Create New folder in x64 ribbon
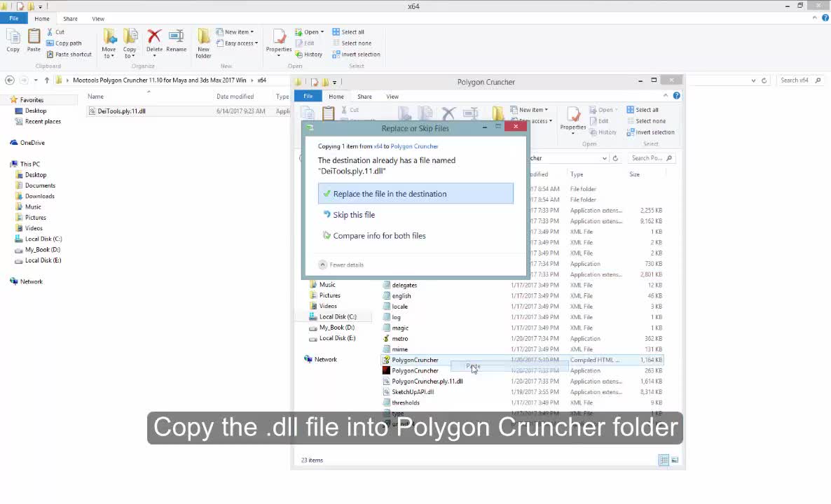 coord(203,43)
